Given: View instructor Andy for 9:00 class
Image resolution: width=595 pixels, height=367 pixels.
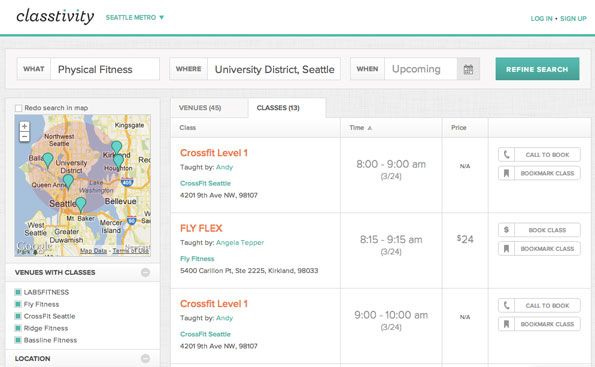Looking at the screenshot, I should click(x=224, y=318).
